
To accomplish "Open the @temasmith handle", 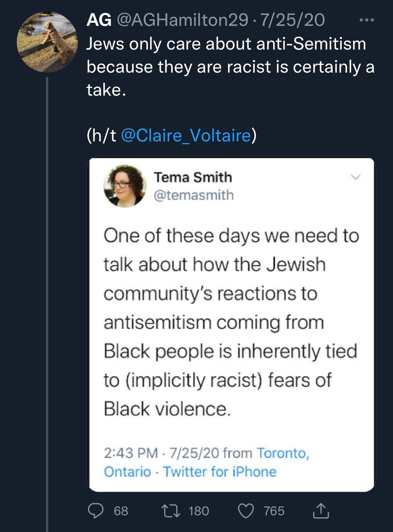I will point(194,195).
